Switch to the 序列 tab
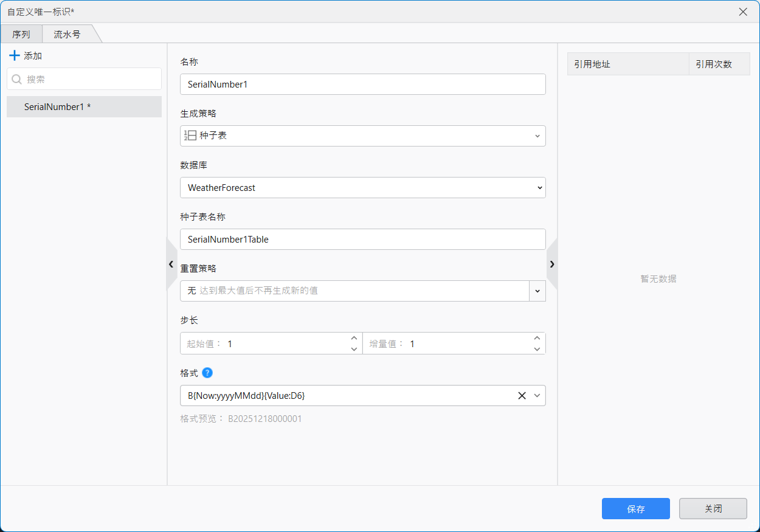The height and width of the screenshot is (532, 760). (x=21, y=35)
